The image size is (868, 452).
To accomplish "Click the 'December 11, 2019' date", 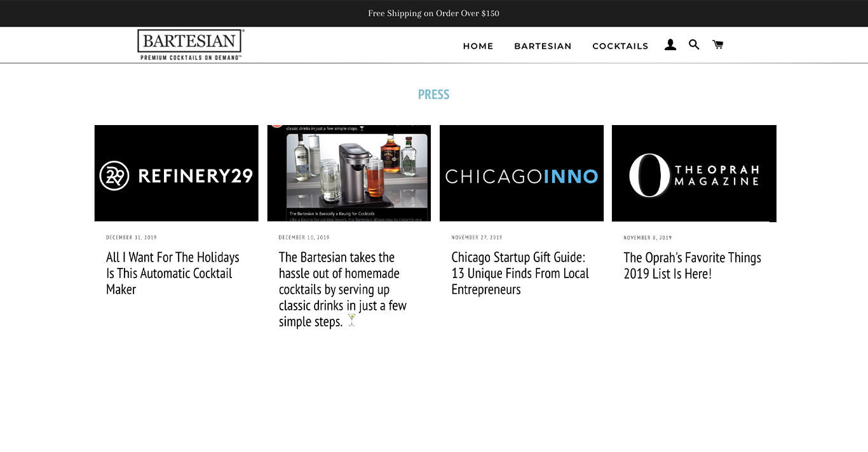I will point(132,237).
